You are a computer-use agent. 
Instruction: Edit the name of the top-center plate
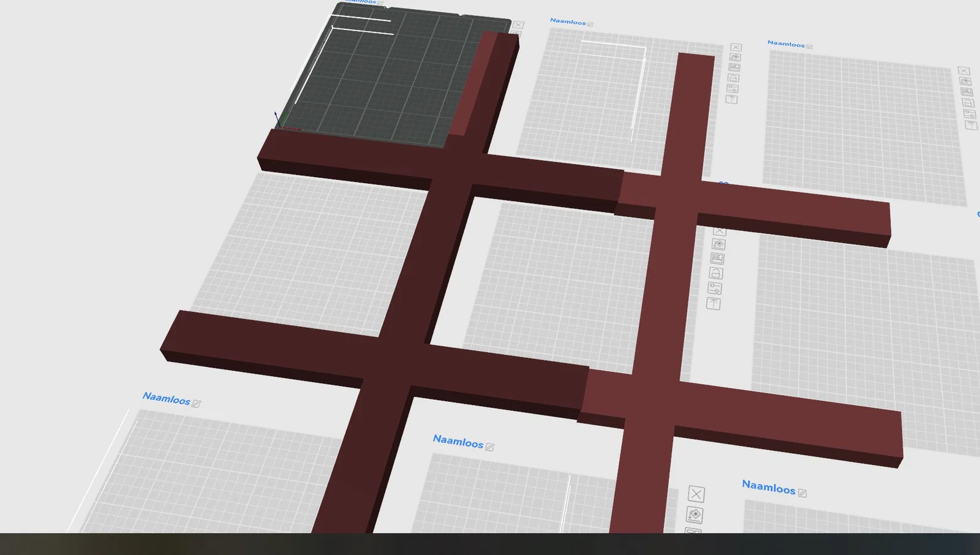(x=590, y=25)
